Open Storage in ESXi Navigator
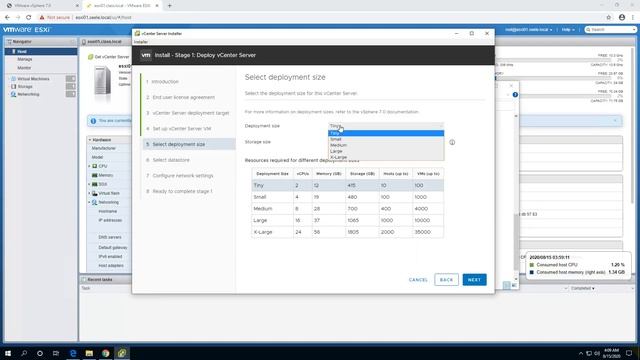Screen dimensions: 640x360 (25, 87)
